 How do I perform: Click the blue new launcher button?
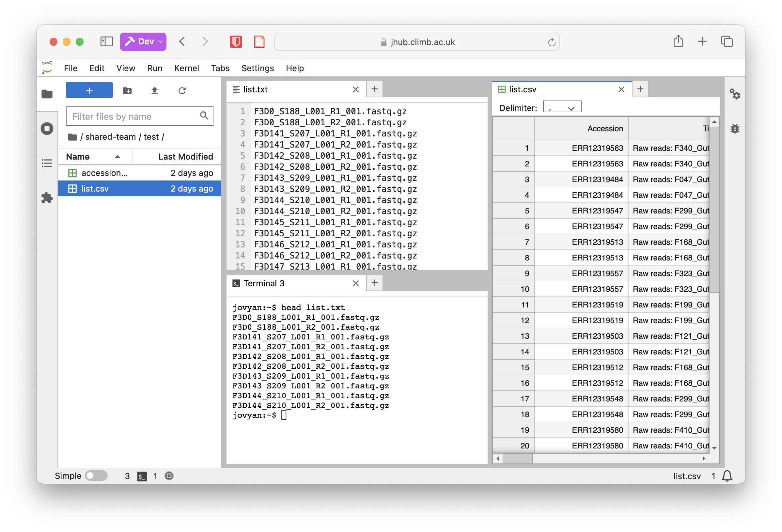[89, 90]
